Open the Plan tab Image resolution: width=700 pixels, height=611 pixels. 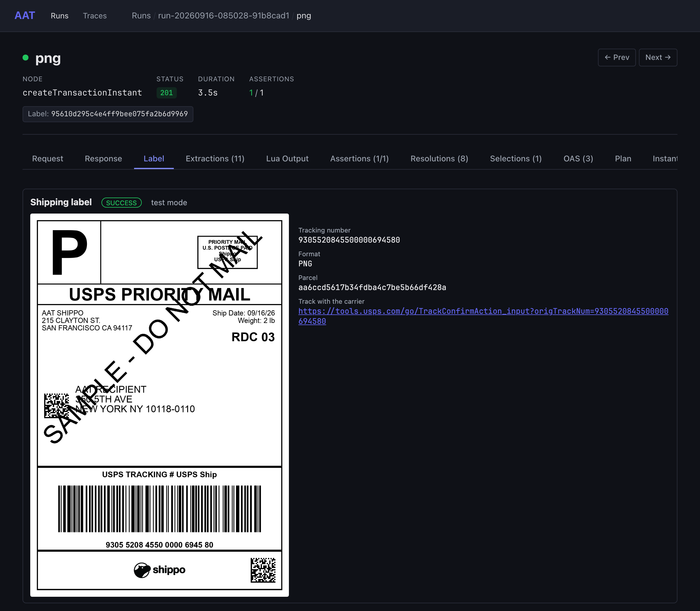pyautogui.click(x=623, y=159)
